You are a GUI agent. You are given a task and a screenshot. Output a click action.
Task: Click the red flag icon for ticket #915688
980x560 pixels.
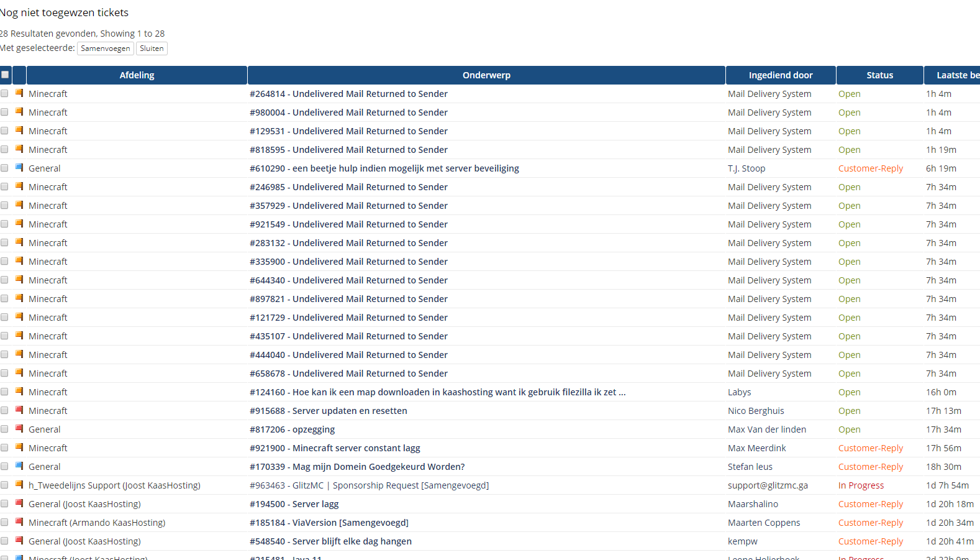[19, 410]
